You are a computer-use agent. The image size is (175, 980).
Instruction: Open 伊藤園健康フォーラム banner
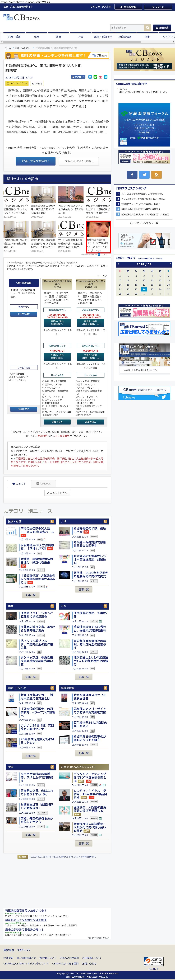click(144, 125)
